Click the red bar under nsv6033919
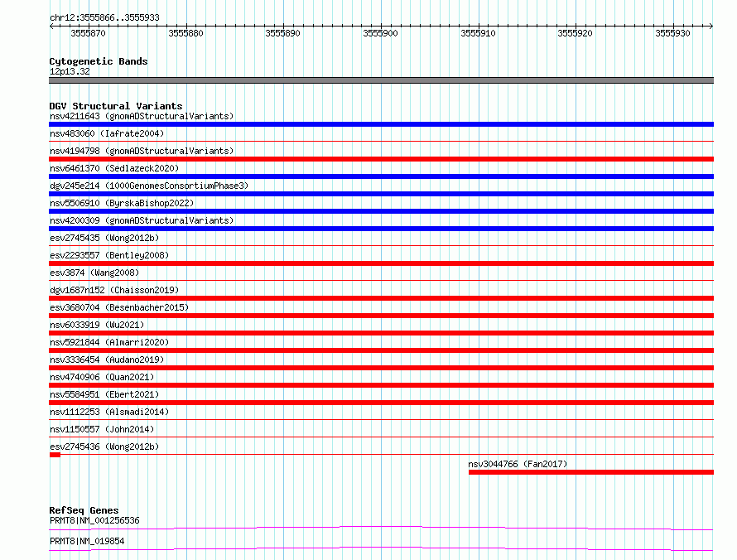737x560 pixels. pos(381,333)
